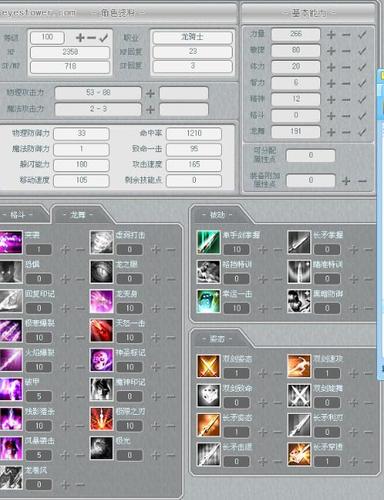The width and height of the screenshot is (384, 500).
Task: Click the 龙舞 value field showing 191
Action: [x=296, y=132]
